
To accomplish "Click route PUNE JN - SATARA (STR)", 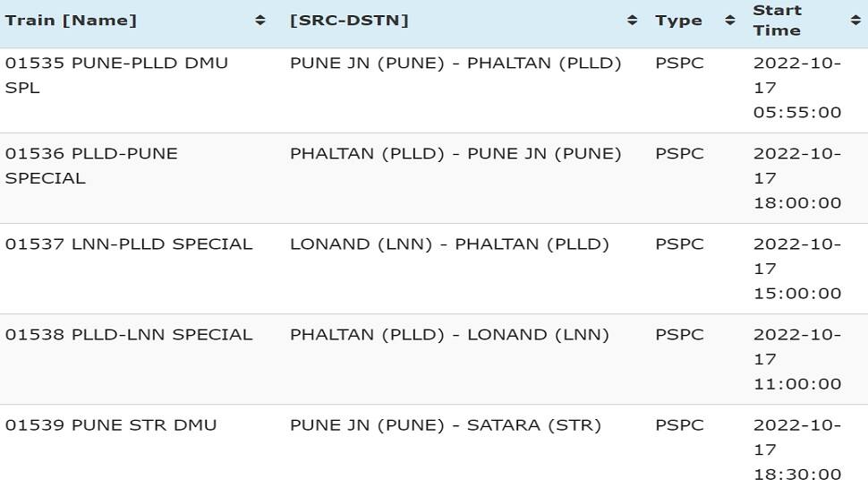I will [446, 425].
